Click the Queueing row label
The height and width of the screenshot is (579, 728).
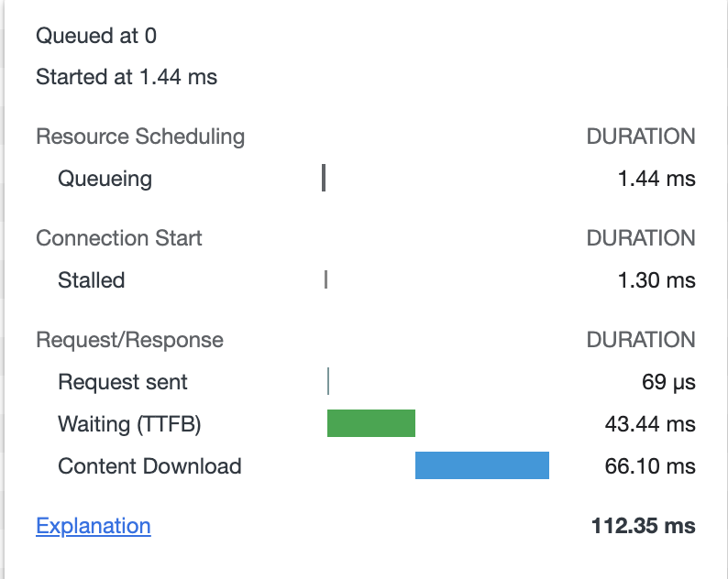pos(105,179)
